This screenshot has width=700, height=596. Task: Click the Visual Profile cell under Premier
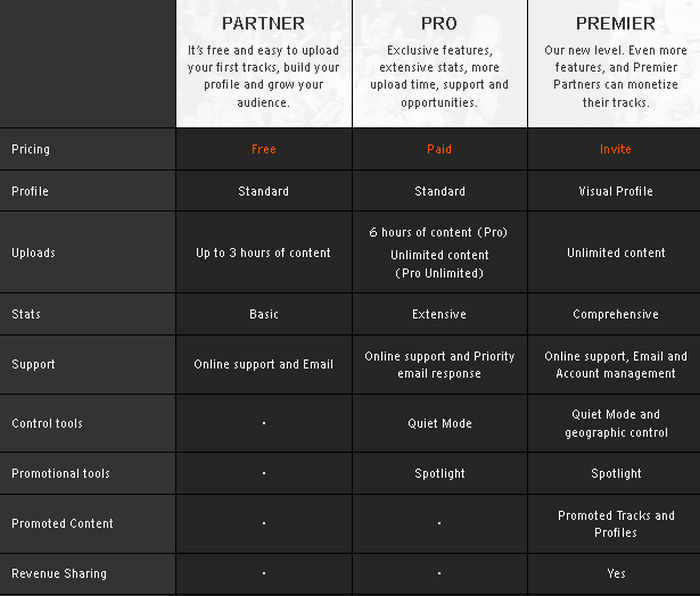tap(616, 191)
